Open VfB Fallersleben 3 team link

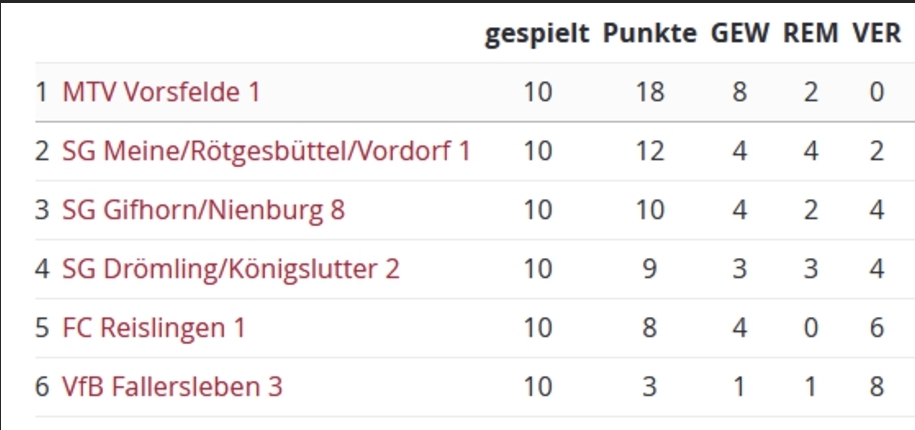tap(173, 387)
